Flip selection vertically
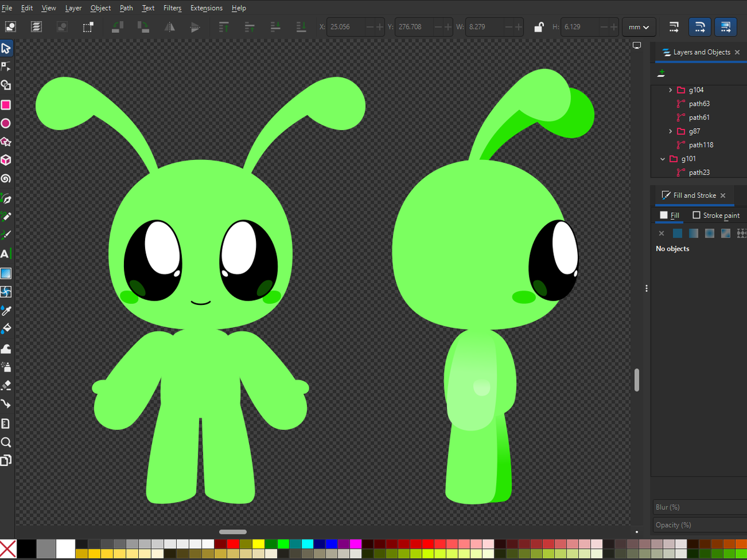The height and width of the screenshot is (560, 747). (195, 27)
